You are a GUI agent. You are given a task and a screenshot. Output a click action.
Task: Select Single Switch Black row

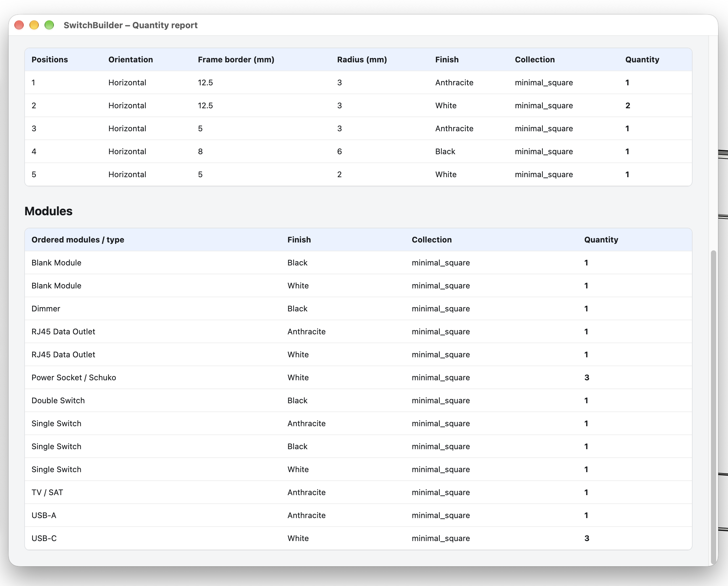coord(358,447)
